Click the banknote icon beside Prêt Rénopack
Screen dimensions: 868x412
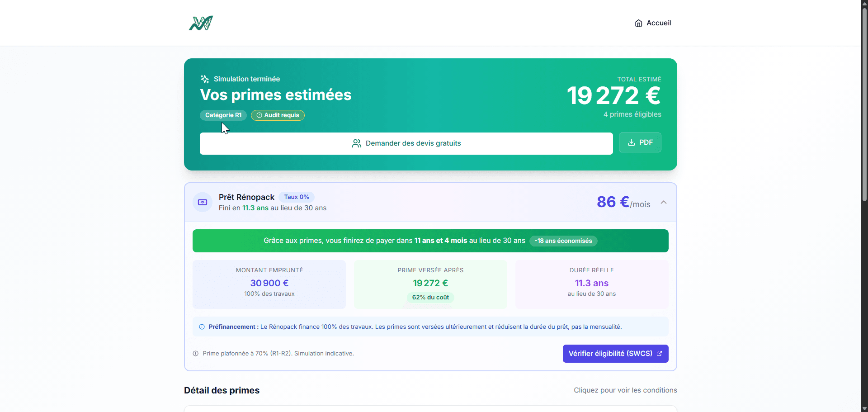(203, 202)
